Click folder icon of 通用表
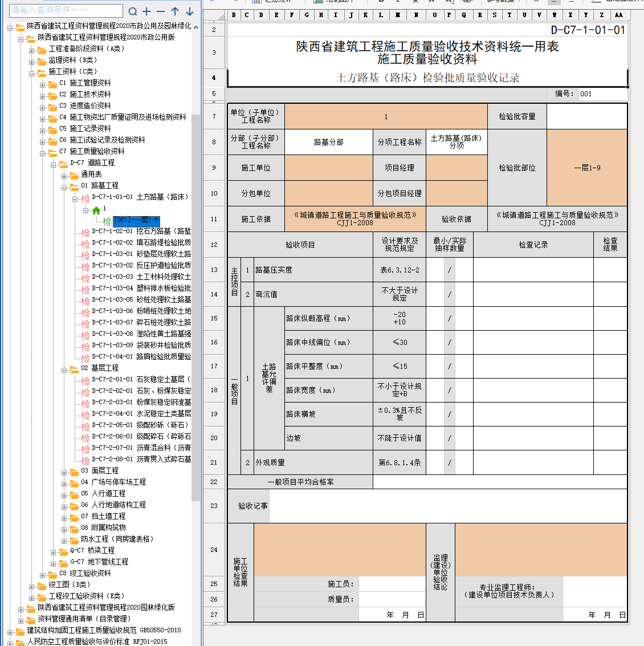The height and width of the screenshot is (646, 644). [75, 176]
